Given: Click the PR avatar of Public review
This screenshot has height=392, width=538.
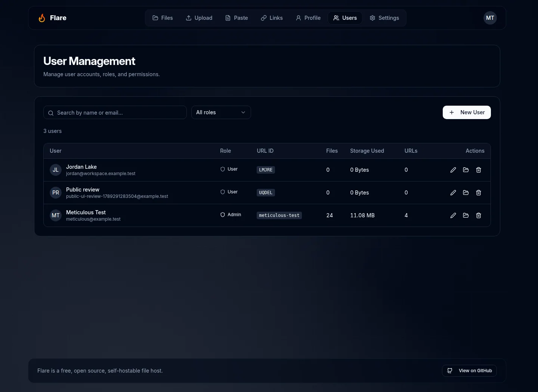Looking at the screenshot, I should [x=56, y=193].
